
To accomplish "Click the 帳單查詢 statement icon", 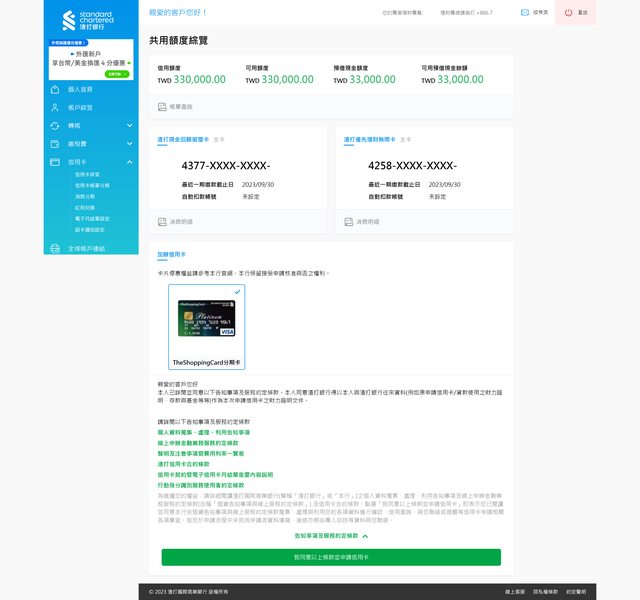I will click(163, 106).
